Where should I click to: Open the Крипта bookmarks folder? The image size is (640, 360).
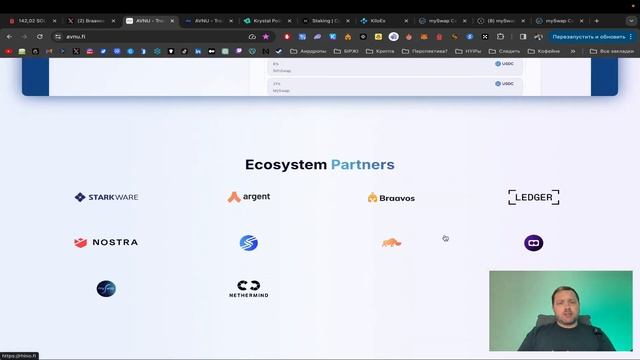point(380,51)
